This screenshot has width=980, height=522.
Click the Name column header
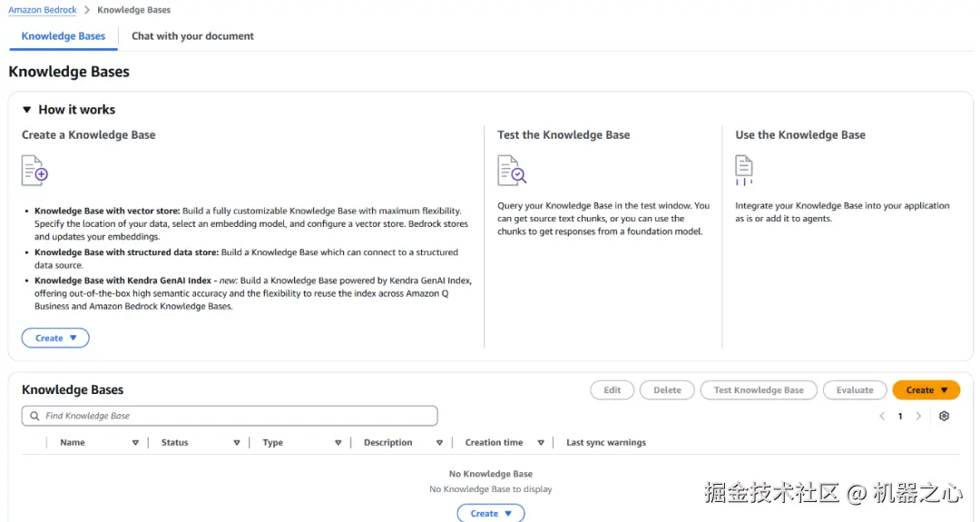pos(73,443)
